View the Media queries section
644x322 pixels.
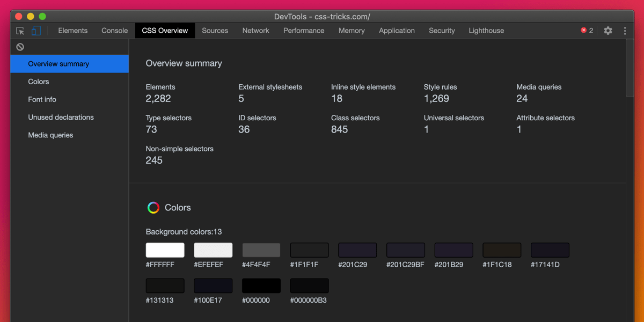[52, 135]
